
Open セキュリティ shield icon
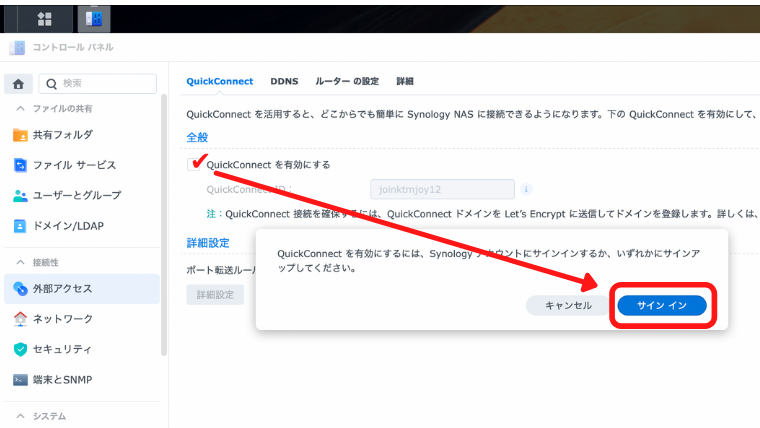tap(20, 349)
